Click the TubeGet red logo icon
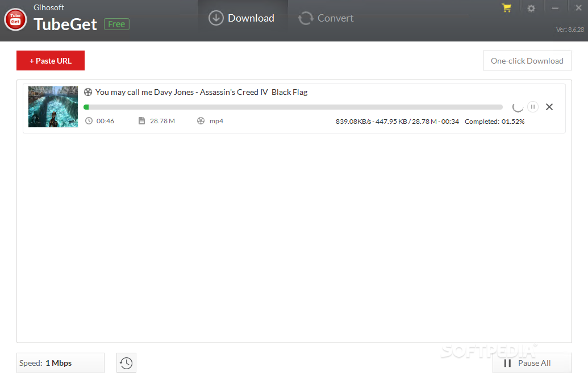Screen dimensions: 588x380 [x=15, y=19]
